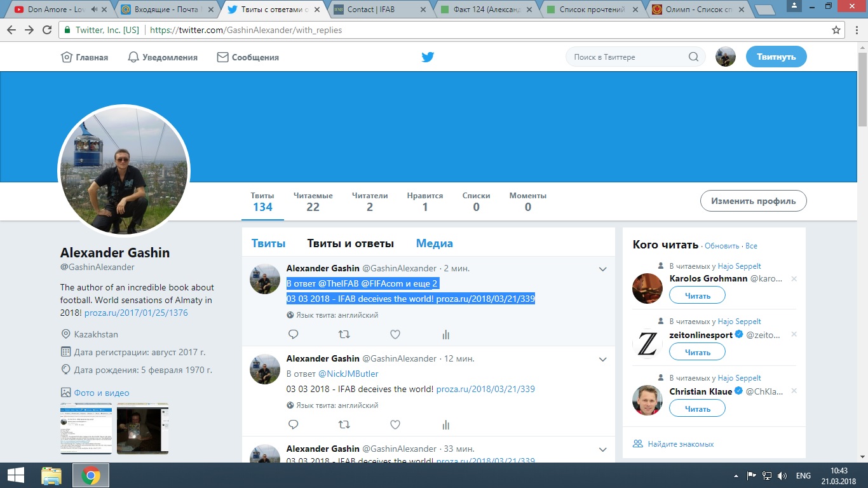Like the 2 мин. tweet

pos(395,334)
